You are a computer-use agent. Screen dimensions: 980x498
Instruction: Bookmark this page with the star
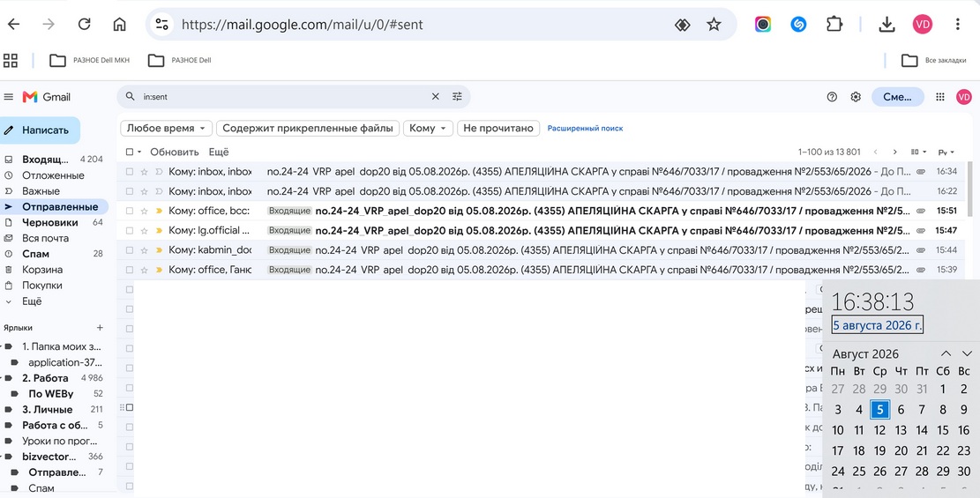coord(713,25)
